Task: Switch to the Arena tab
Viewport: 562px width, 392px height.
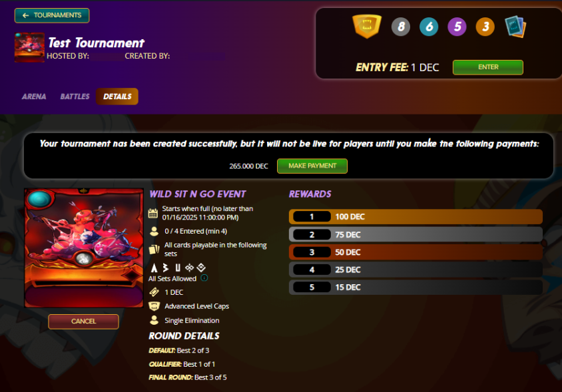Action: pyautogui.click(x=34, y=97)
